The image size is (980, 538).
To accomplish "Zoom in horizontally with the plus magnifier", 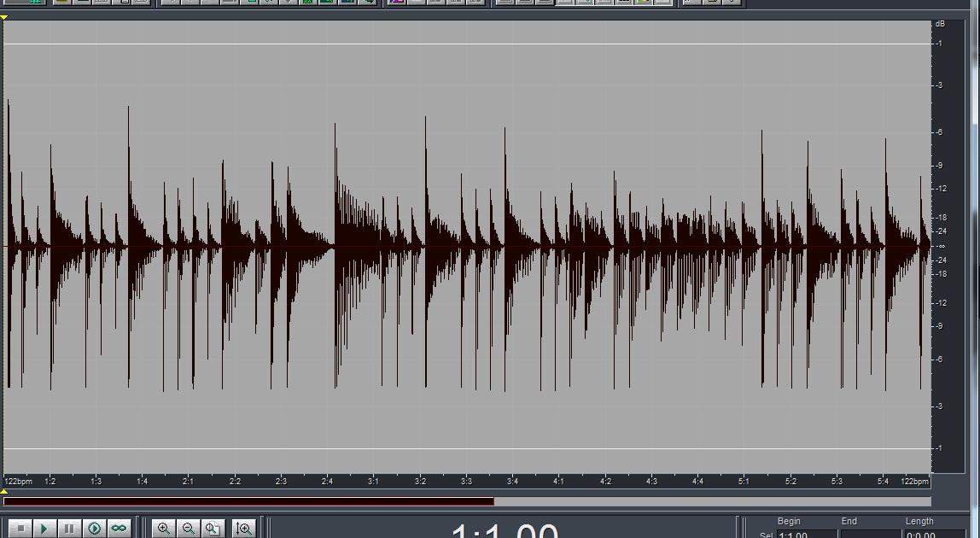I will [x=164, y=529].
